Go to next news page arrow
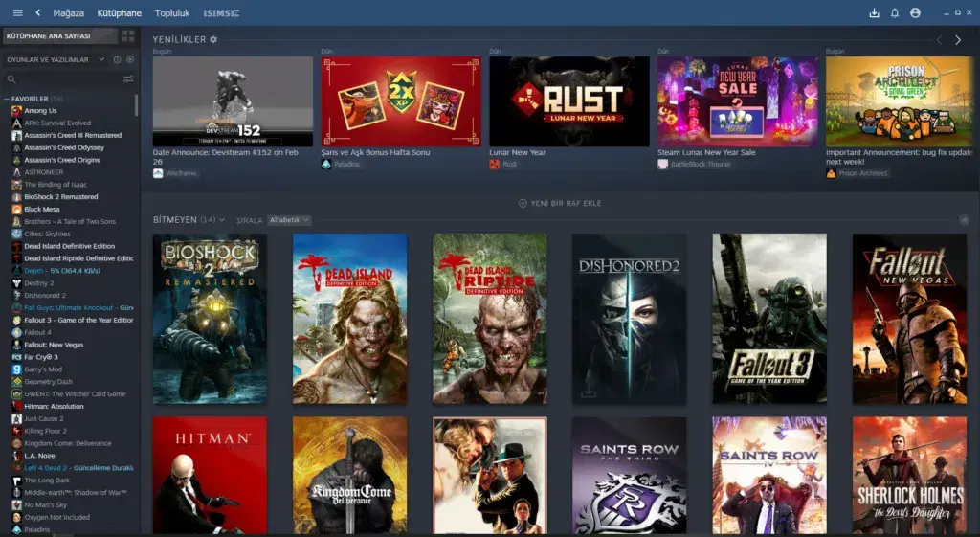Image resolution: width=980 pixels, height=537 pixels. 958,40
